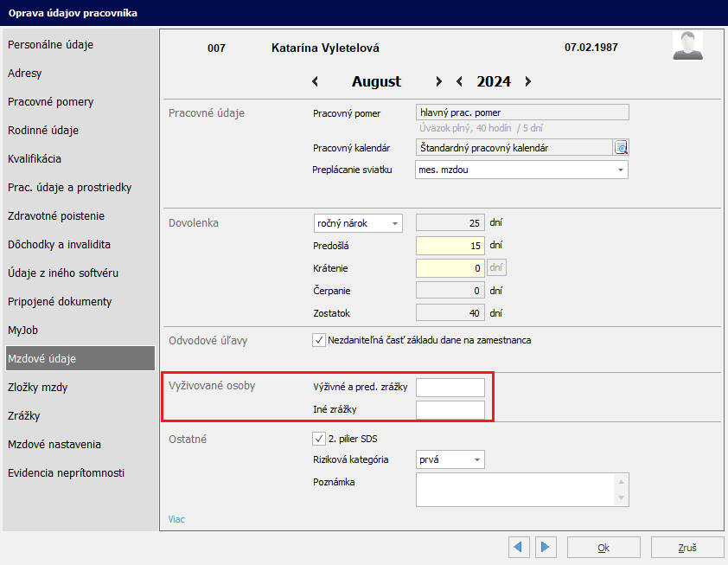Viewport: 728px width, 565px height.
Task: Confirm changes with Ok button
Action: pyautogui.click(x=603, y=548)
